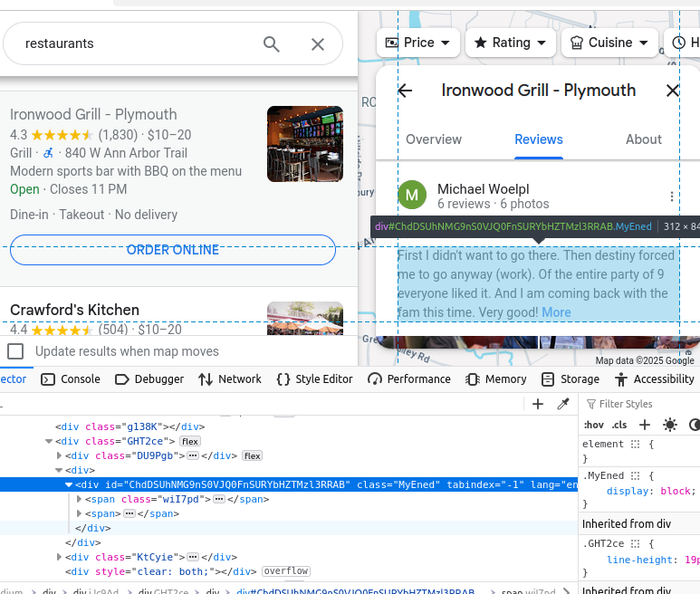Expand the span class wiI7pd node
Image resolution: width=700 pixels, height=594 pixels.
79,499
